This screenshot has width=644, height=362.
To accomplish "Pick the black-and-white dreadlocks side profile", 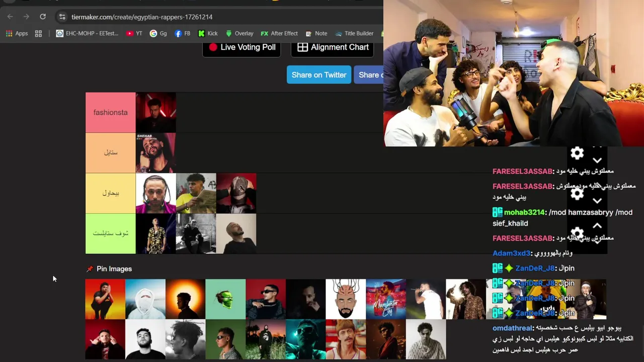I will point(185,339).
